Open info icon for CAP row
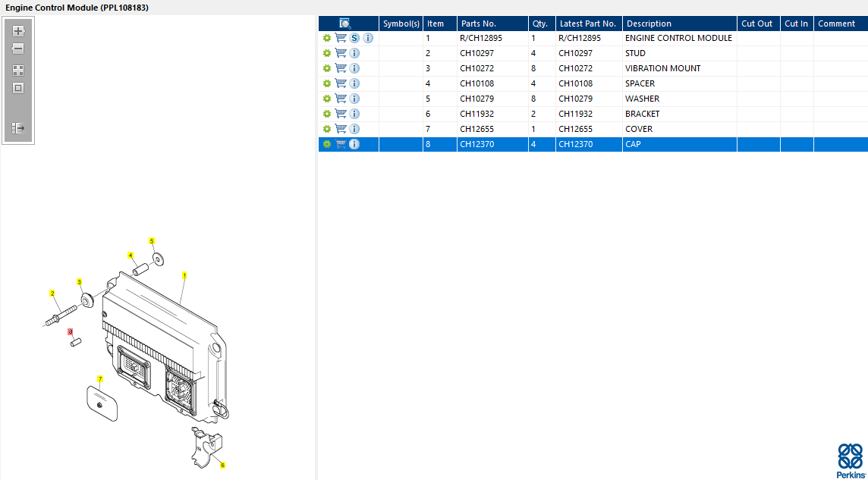The width and height of the screenshot is (868, 480). [x=354, y=144]
